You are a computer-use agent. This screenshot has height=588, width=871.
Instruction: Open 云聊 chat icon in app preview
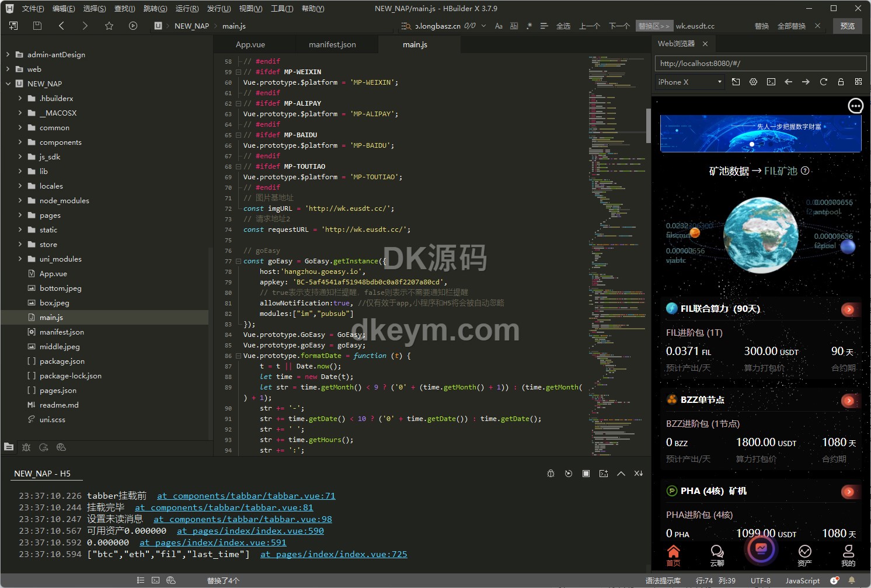point(717,555)
